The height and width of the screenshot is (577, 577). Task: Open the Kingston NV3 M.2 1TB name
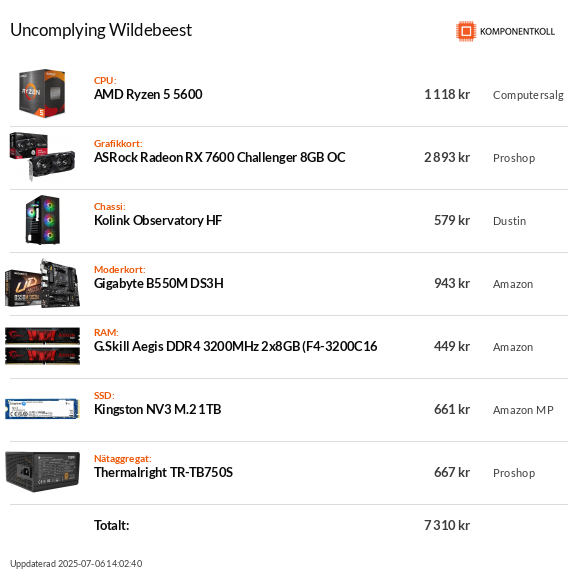[157, 409]
